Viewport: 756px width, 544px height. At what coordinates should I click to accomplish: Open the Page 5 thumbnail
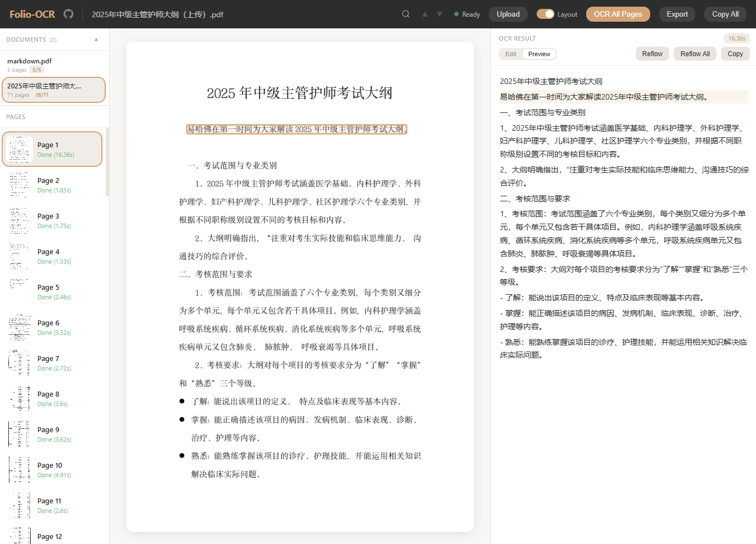[x=52, y=291]
